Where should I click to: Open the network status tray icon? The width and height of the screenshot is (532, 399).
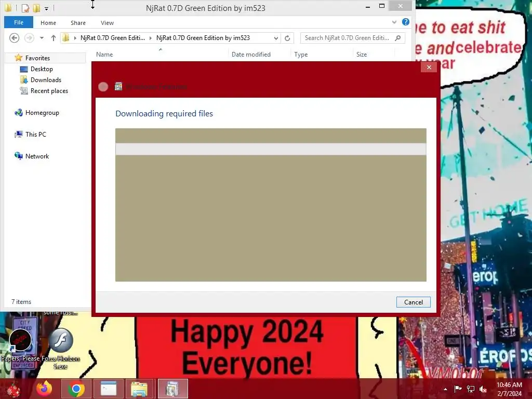pyautogui.click(x=471, y=389)
